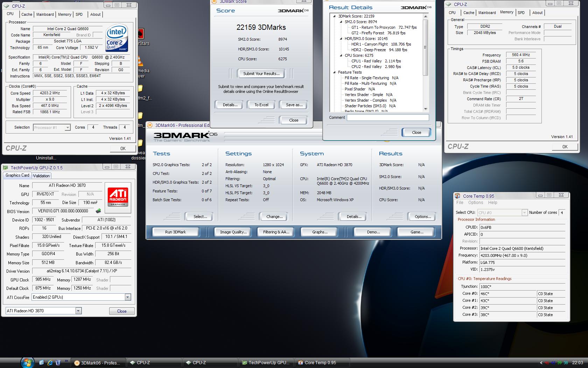Click the BIOS save chip icon in GPU-Z
The width and height of the screenshot is (588, 368).
point(98,211)
